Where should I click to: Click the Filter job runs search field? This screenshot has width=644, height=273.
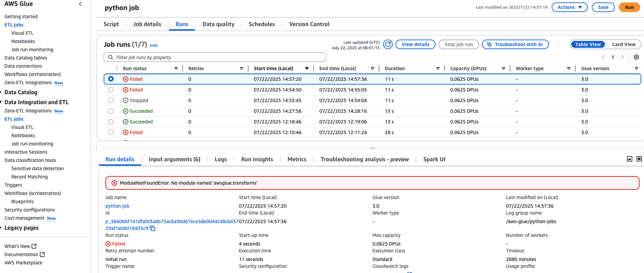pyautogui.click(x=215, y=57)
